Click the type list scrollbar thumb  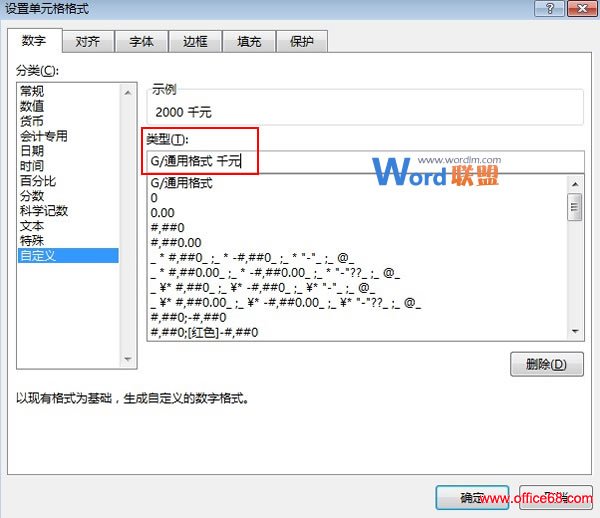coord(575,207)
